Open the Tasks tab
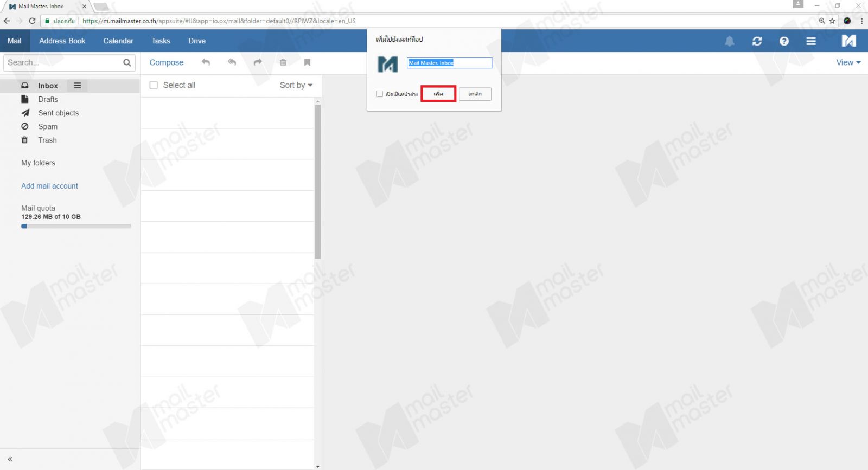Image resolution: width=868 pixels, height=470 pixels. 161,41
